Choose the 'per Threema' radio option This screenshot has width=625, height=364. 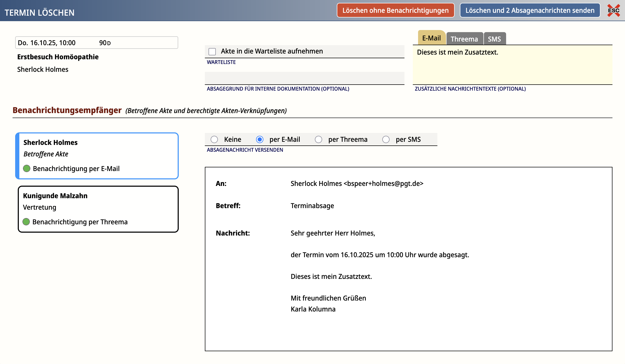click(x=319, y=139)
